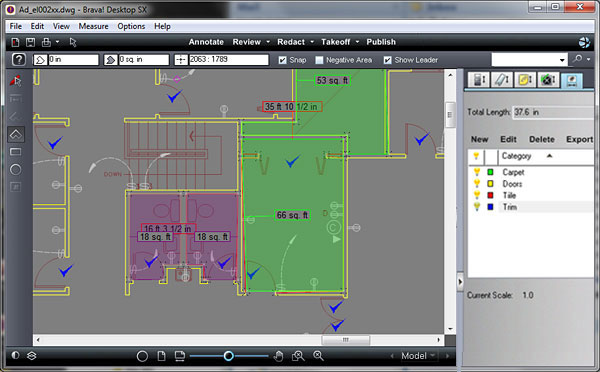This screenshot has width=600, height=372.
Task: Open the search text combo box dropdown
Action: (562, 60)
